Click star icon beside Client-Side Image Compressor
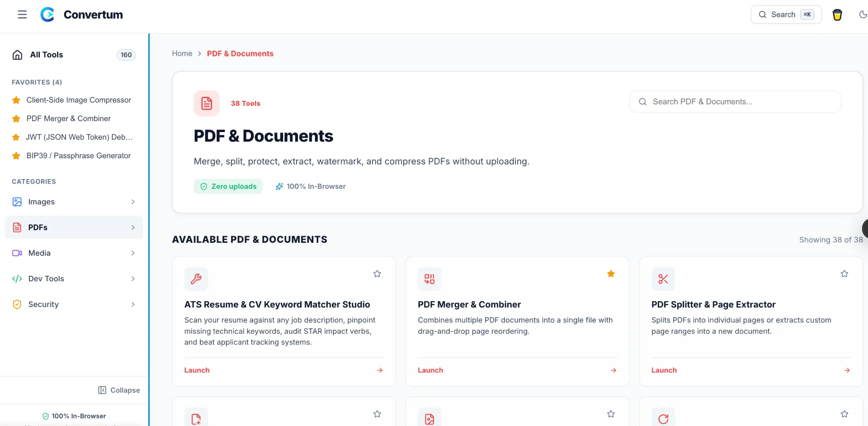 [16, 100]
